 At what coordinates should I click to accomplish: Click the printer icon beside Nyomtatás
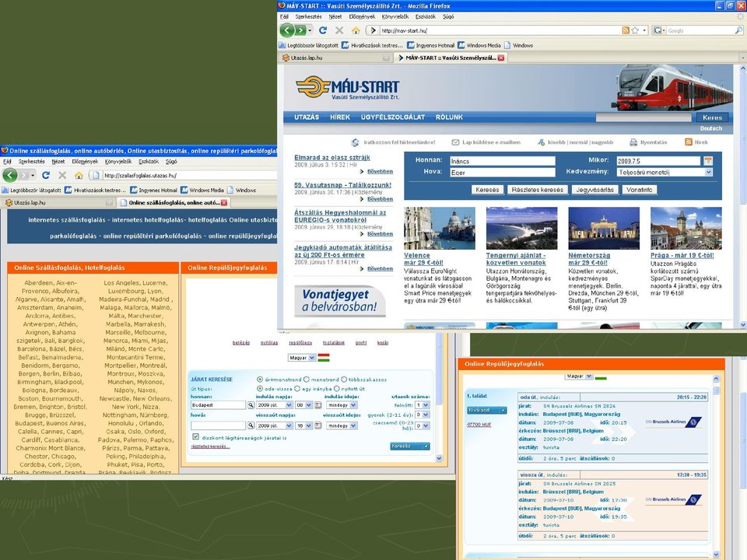click(633, 142)
